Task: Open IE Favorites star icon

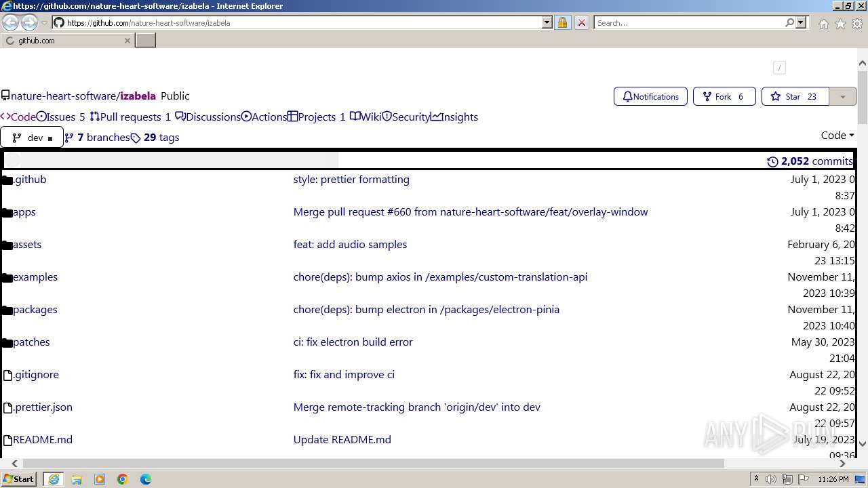Action: pyautogui.click(x=840, y=24)
